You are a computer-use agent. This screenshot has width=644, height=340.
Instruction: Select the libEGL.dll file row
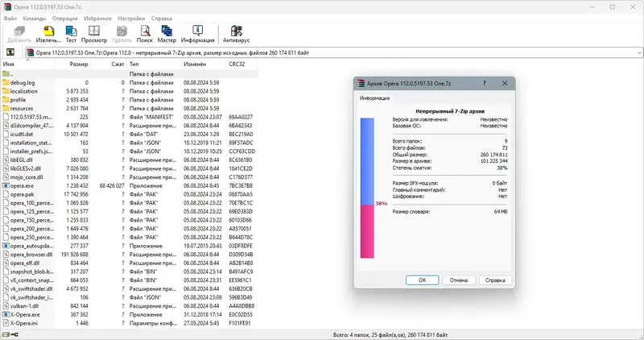point(130,160)
